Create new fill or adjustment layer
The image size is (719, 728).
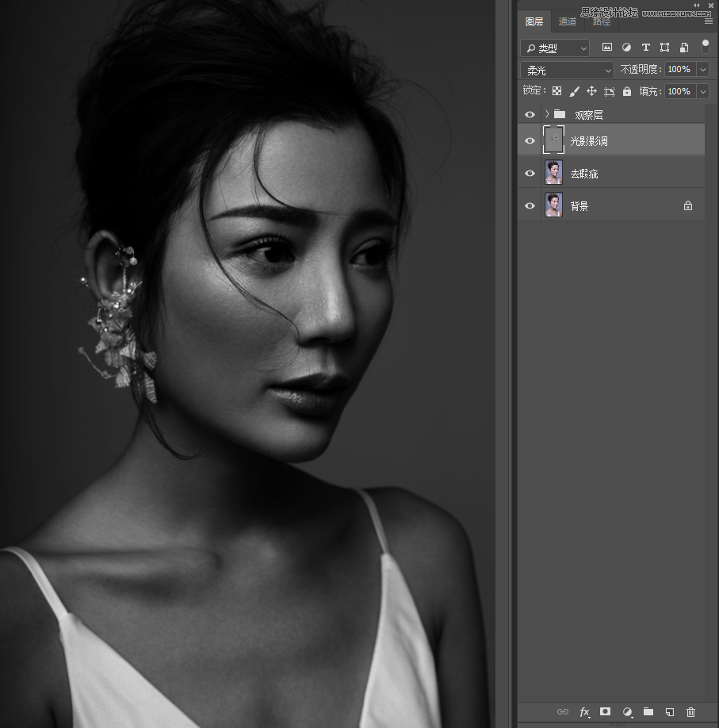pyautogui.click(x=627, y=712)
